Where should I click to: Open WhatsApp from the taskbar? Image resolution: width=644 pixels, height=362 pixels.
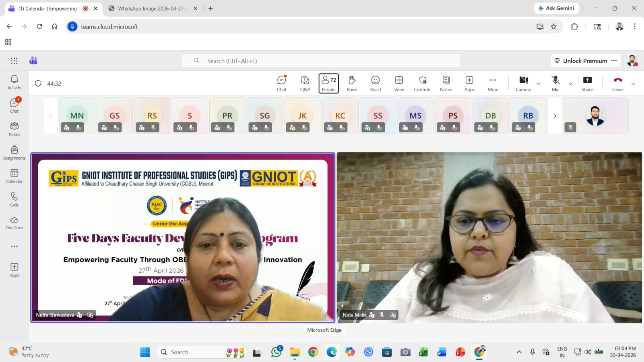[277, 352]
